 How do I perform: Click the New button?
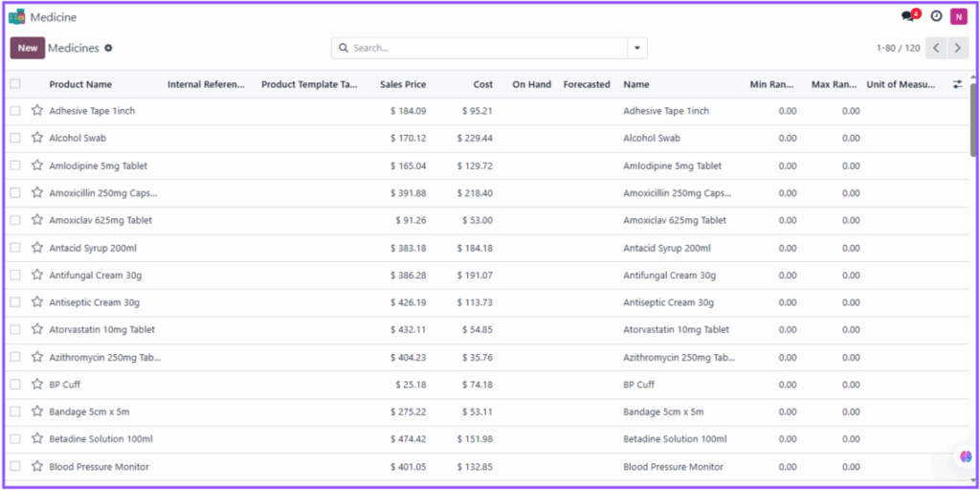tap(28, 48)
